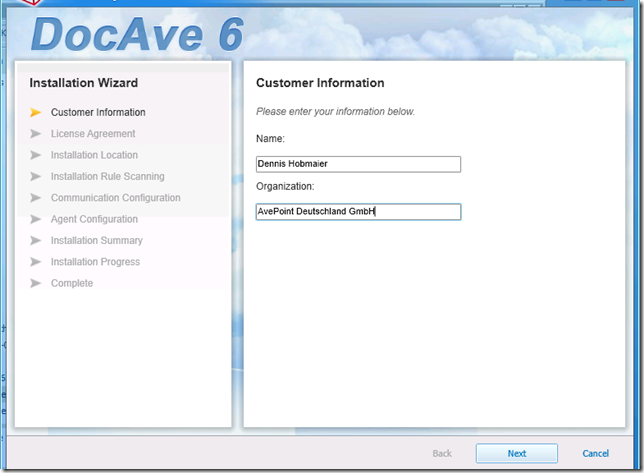Viewport: 644px width, 473px height.
Task: Click the 'Organization:' label
Action: 285,186
